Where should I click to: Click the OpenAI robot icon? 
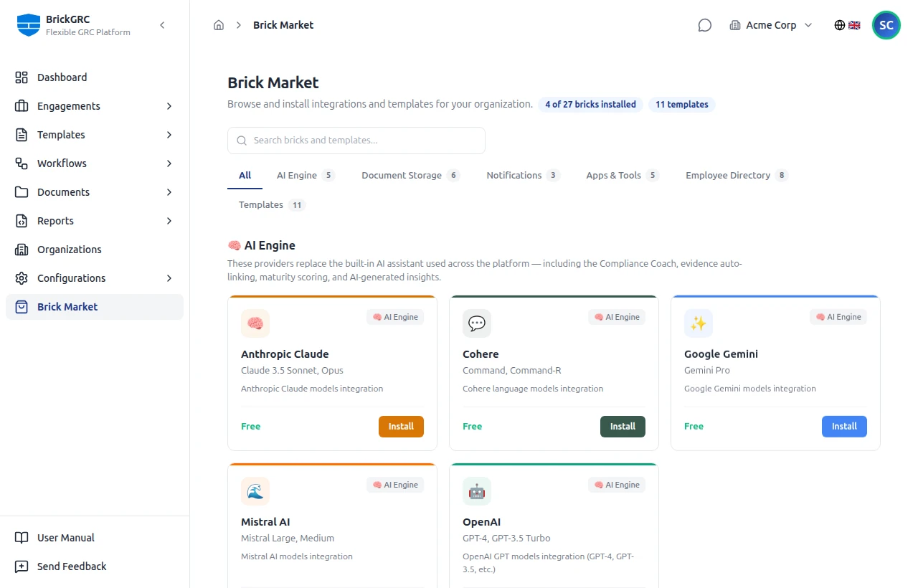click(x=477, y=491)
